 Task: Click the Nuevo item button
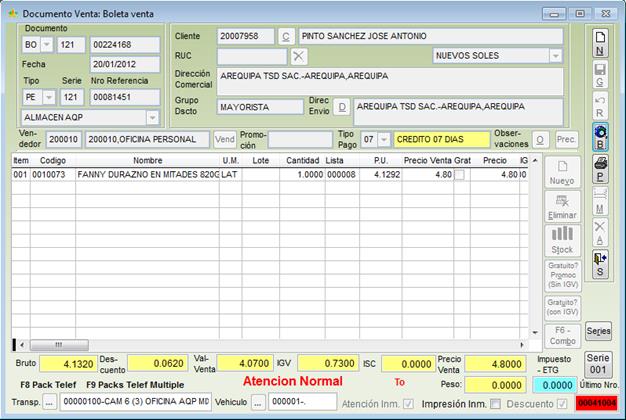(562, 172)
